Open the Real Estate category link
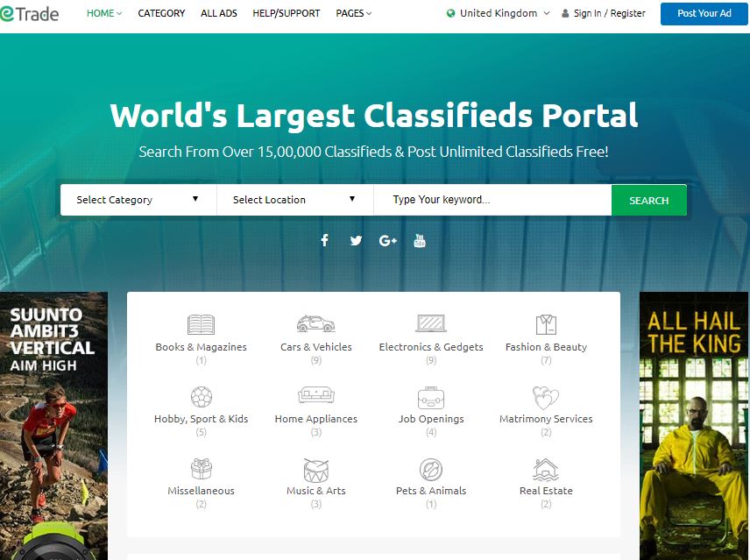 [x=546, y=491]
